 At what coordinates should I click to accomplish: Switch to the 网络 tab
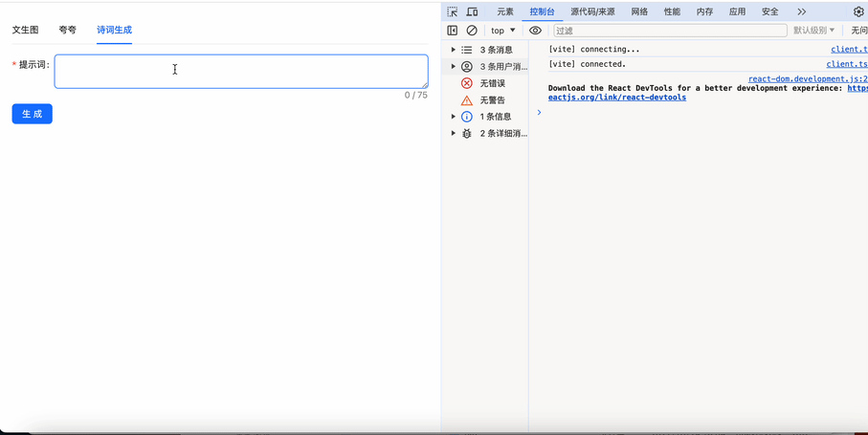coord(639,11)
